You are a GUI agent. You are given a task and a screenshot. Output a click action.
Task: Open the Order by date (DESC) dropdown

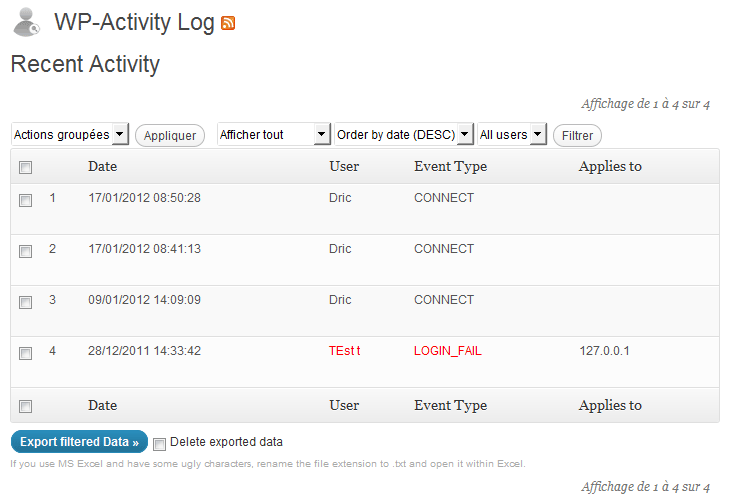[404, 135]
